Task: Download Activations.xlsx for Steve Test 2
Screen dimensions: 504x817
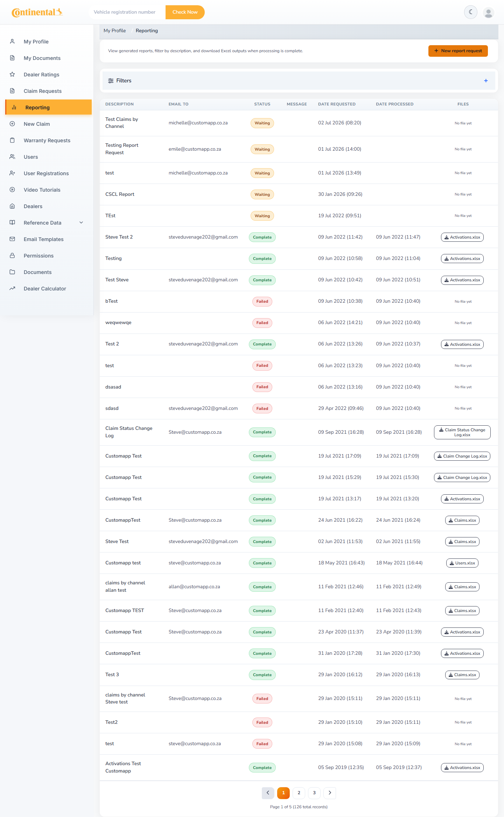Action: pyautogui.click(x=462, y=237)
